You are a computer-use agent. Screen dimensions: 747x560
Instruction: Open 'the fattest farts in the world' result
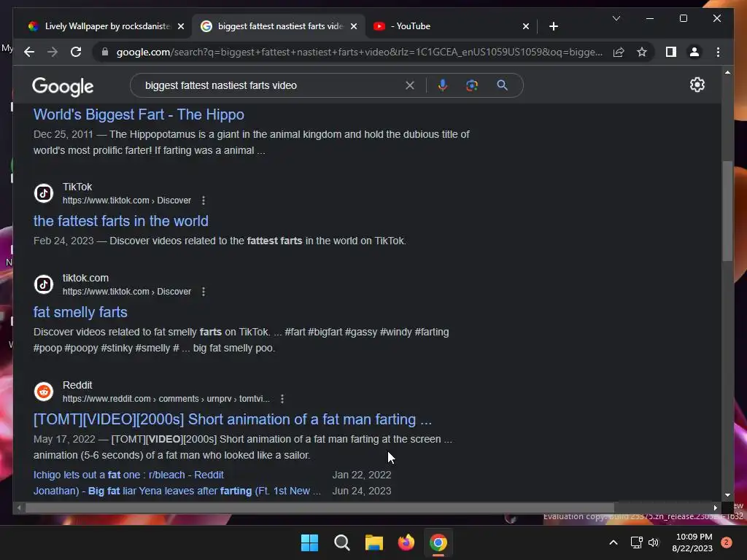tap(121, 221)
